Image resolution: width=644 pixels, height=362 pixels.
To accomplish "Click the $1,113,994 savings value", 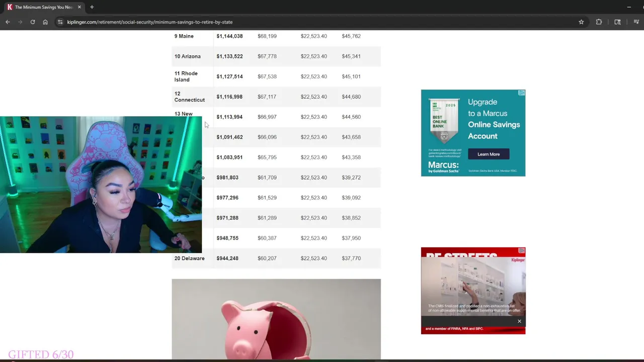I will tap(229, 117).
